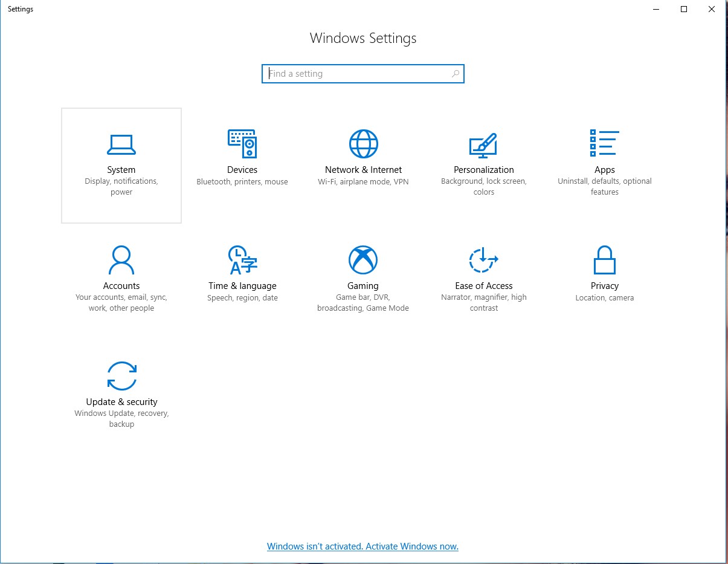Viewport: 728px width, 564px height.
Task: Open the Ease of Access icon
Action: coord(483,260)
